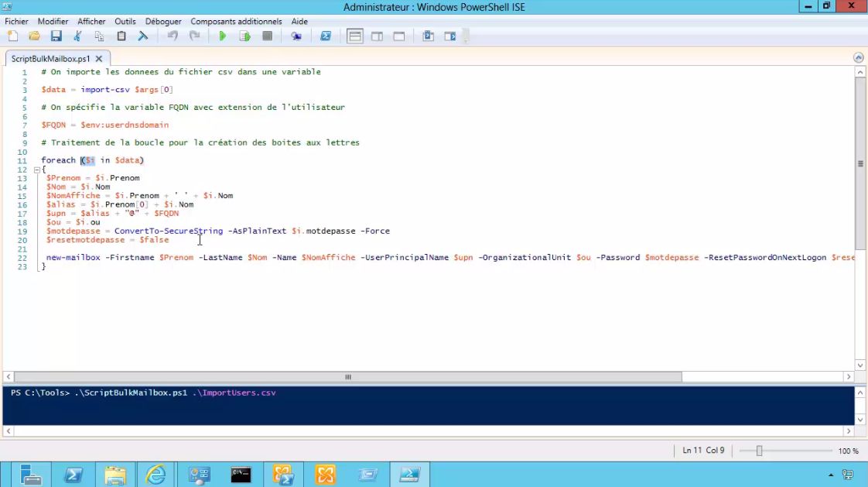Click the Stop Operation square icon
Image resolution: width=868 pixels, height=487 pixels.
(x=267, y=36)
